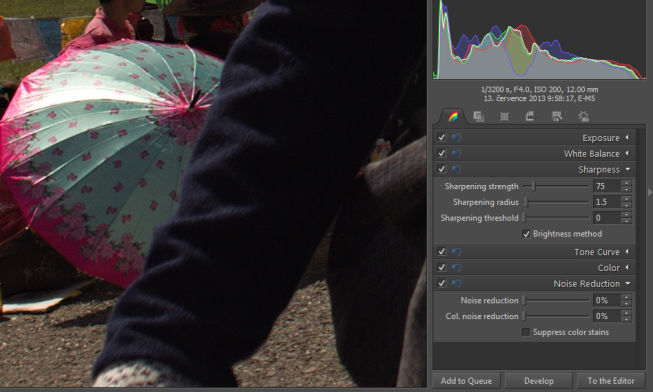Click the umbrella photo preview
The height and width of the screenshot is (392, 653).
(x=213, y=194)
